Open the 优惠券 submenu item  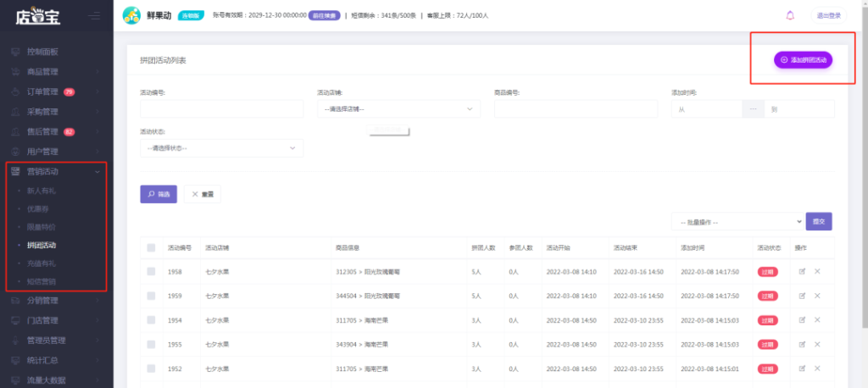(x=38, y=209)
